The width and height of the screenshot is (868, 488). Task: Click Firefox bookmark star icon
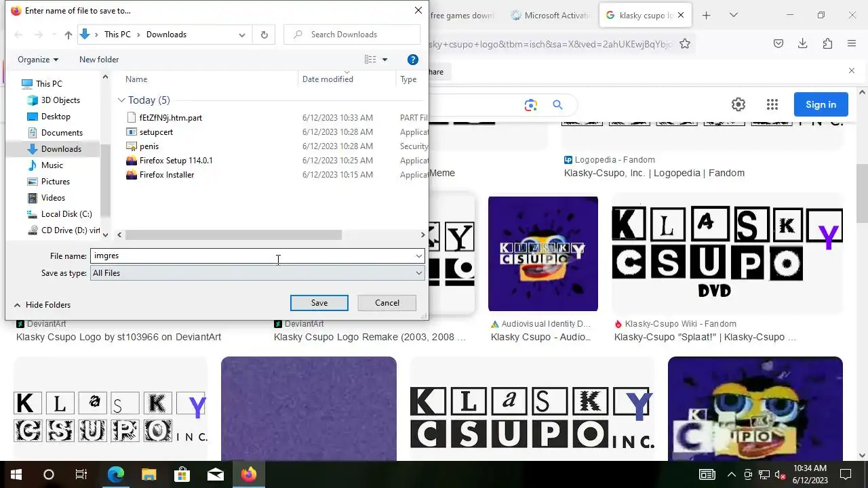(x=685, y=44)
